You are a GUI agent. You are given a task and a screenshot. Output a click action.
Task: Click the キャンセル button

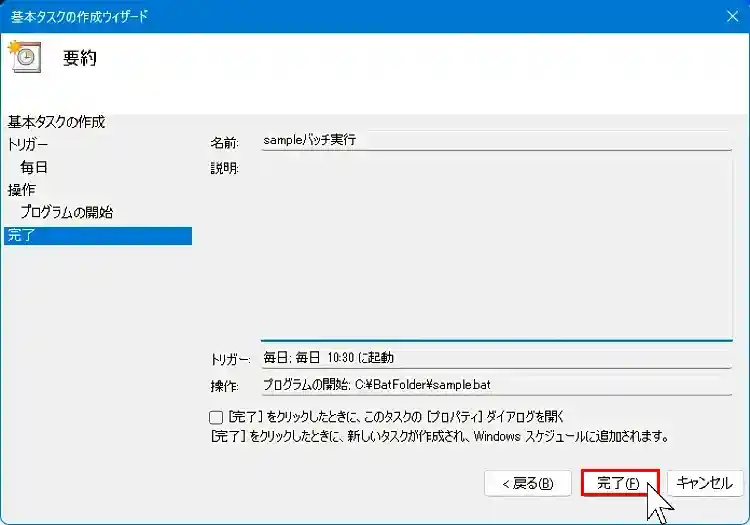pos(705,483)
